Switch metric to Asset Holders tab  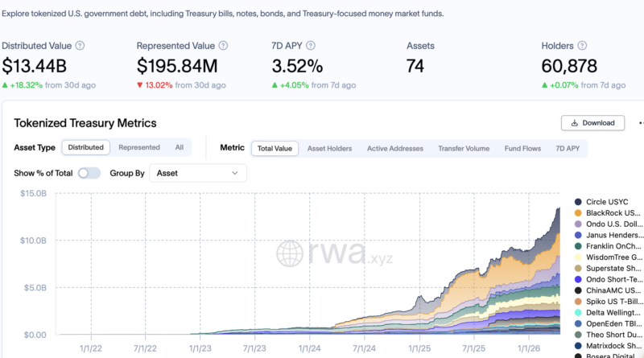tap(329, 149)
